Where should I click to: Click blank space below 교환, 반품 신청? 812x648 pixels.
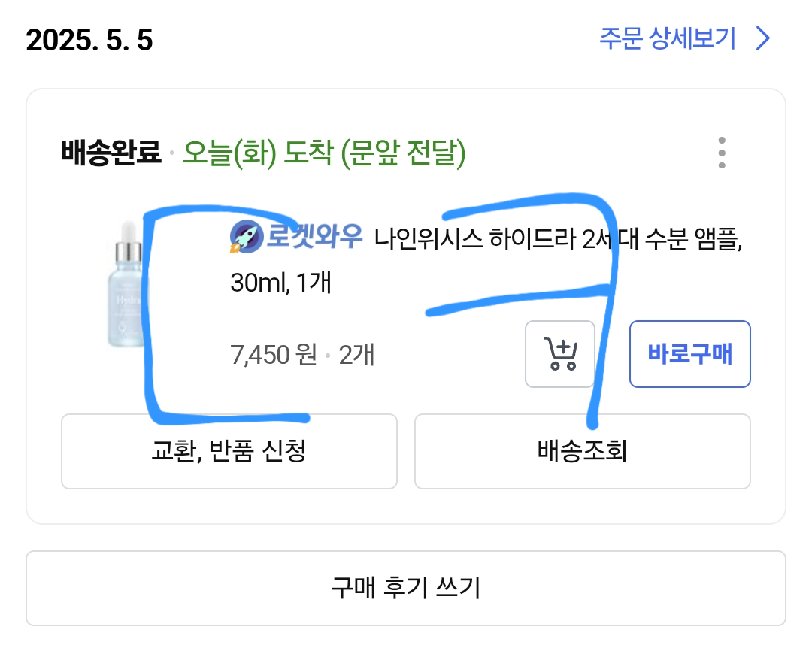229,506
